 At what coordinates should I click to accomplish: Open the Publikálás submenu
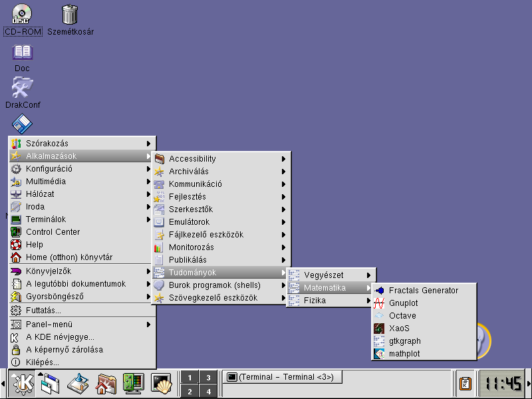coord(221,259)
